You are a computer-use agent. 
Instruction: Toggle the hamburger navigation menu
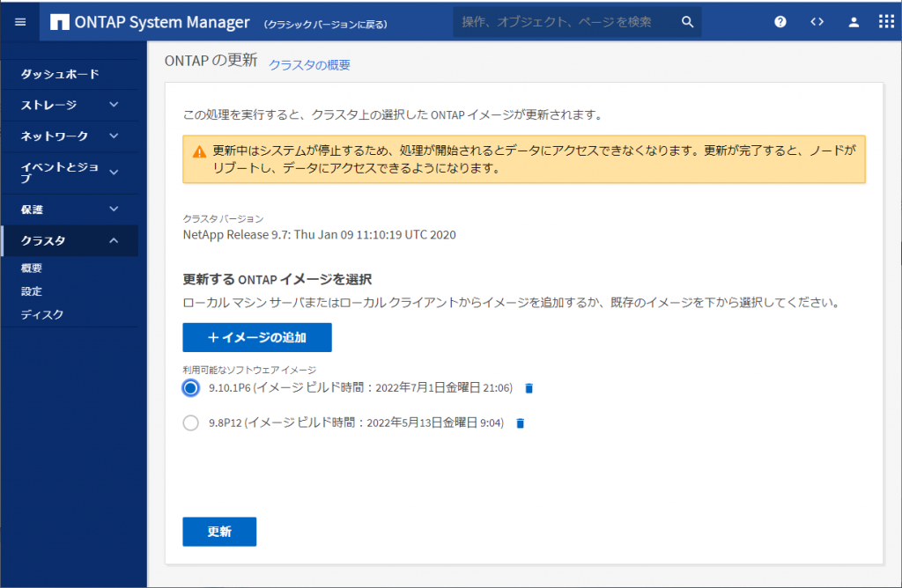click(20, 22)
